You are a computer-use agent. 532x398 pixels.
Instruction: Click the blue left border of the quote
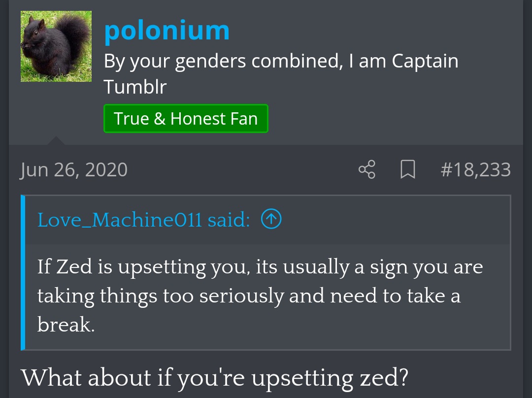point(23,272)
